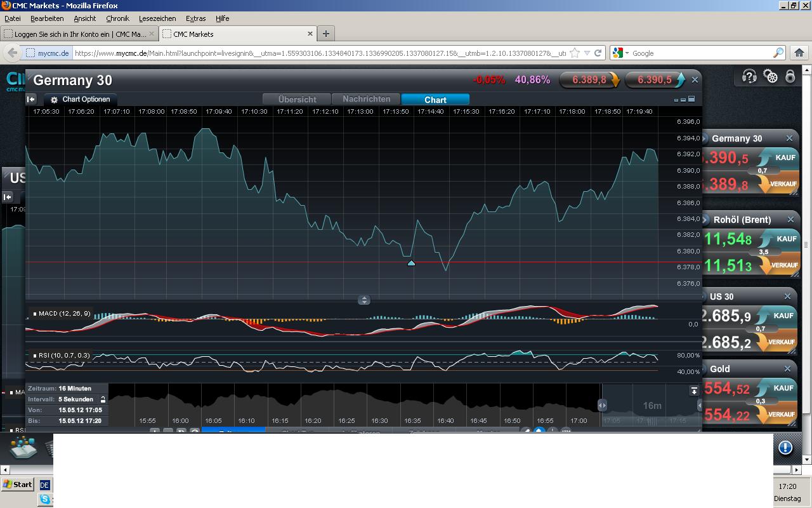The height and width of the screenshot is (508, 812).
Task: Reload page in Firefox toolbar
Action: pyautogui.click(x=598, y=53)
